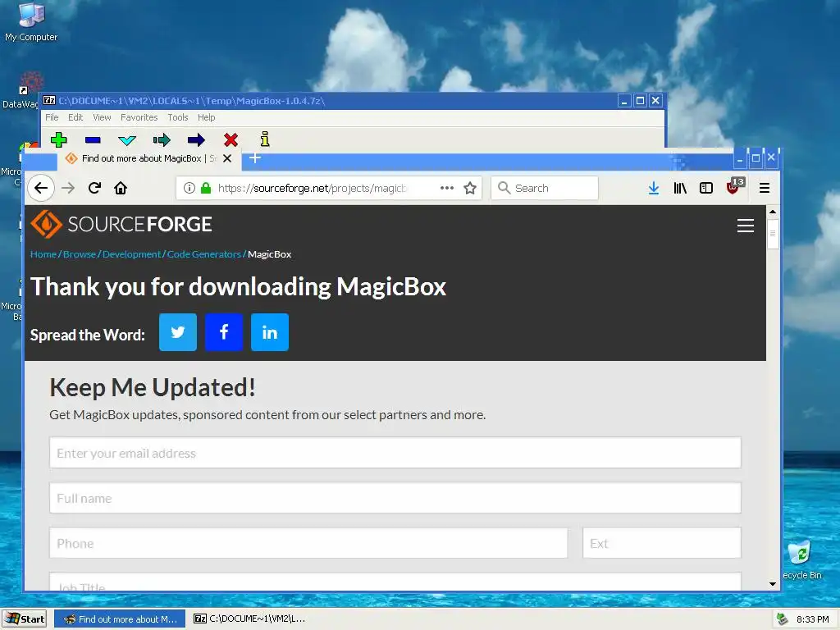Click the yellow Info icon in 7-Zip
This screenshot has width=840, height=630.
(x=265, y=139)
